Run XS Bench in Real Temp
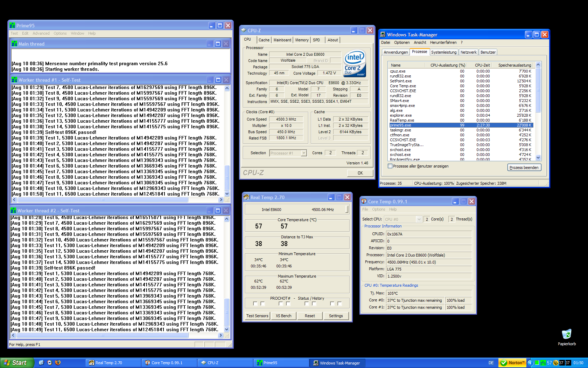Screen dimensions: 588x368 283,316
